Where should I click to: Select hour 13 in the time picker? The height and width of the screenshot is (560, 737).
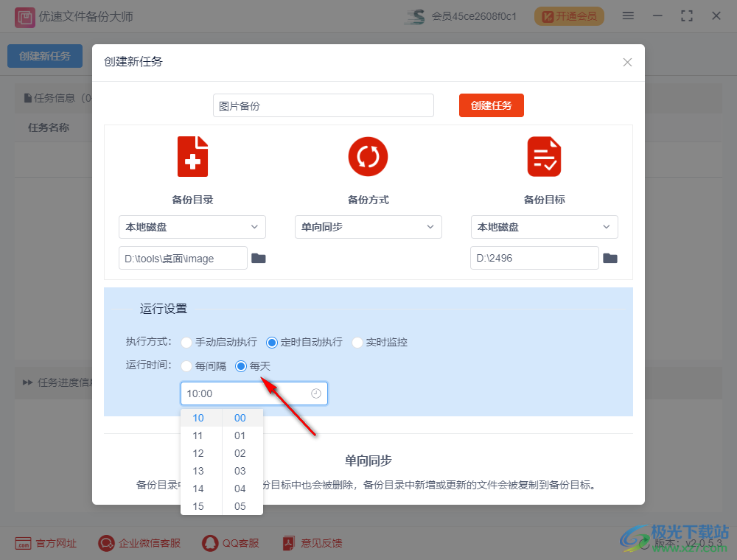click(x=198, y=471)
